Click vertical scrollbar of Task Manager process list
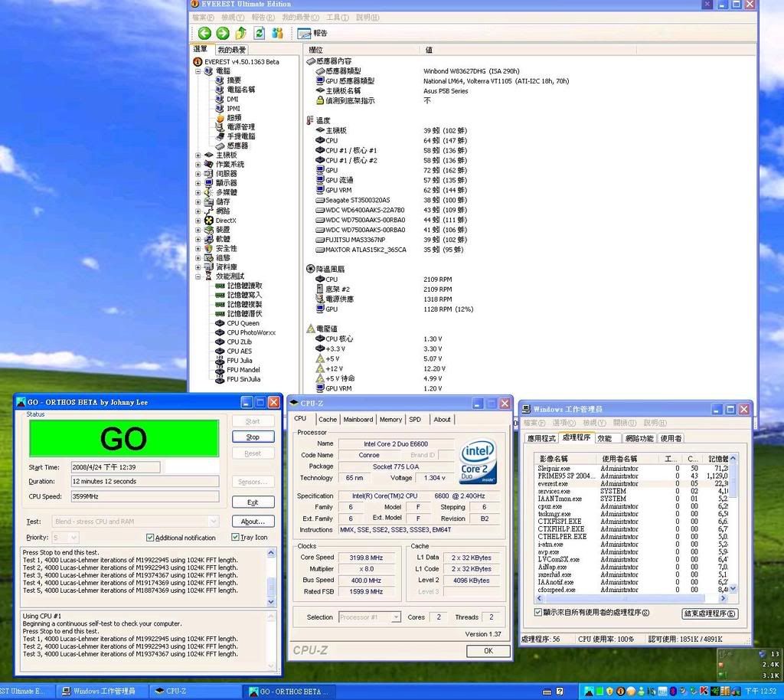784x700 pixels. pos(733,524)
